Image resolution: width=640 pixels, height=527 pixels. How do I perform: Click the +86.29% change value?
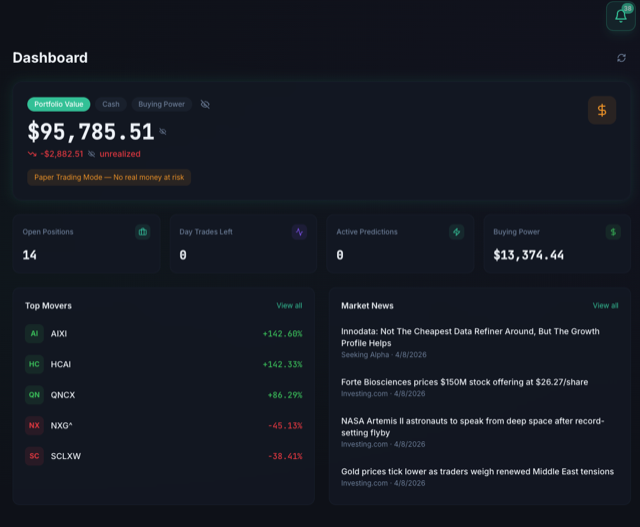click(285, 395)
